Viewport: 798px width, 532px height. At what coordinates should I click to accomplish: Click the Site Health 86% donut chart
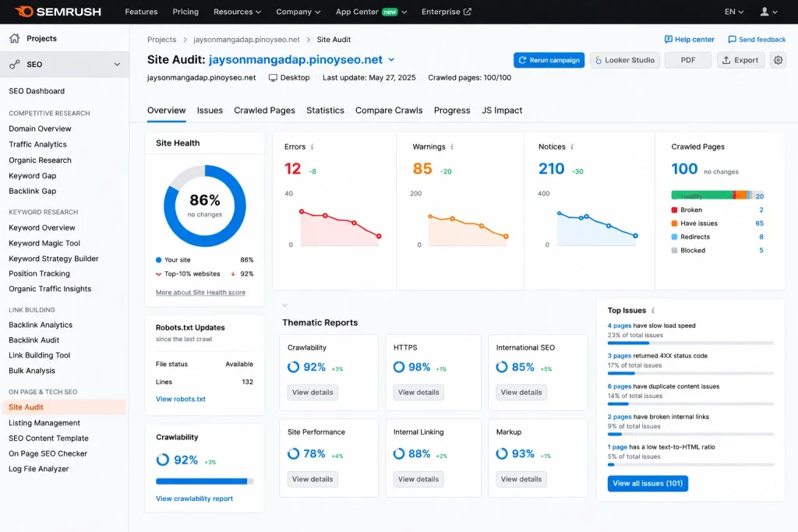point(205,206)
